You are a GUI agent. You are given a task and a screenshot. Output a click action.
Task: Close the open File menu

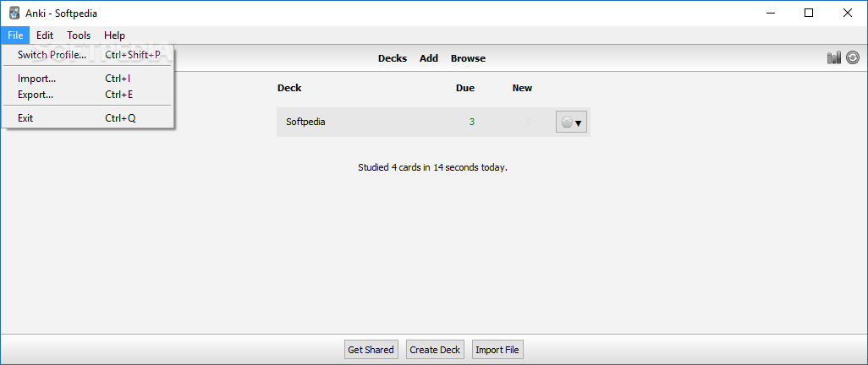pos(15,35)
